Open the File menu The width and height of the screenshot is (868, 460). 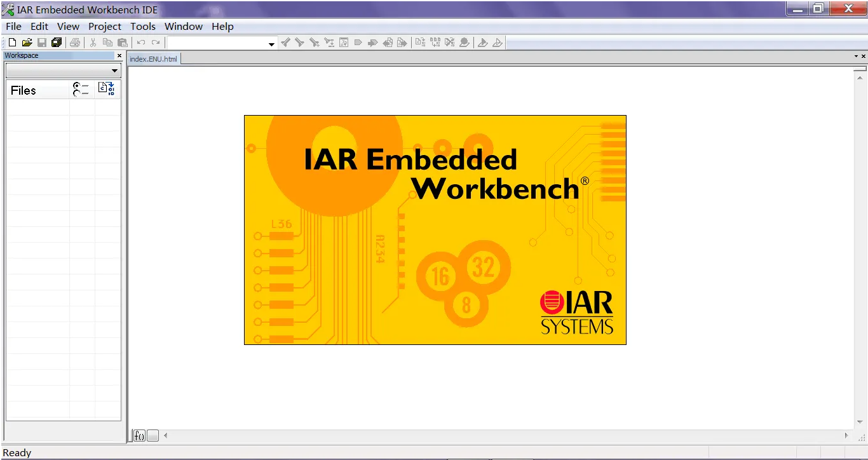[13, 26]
